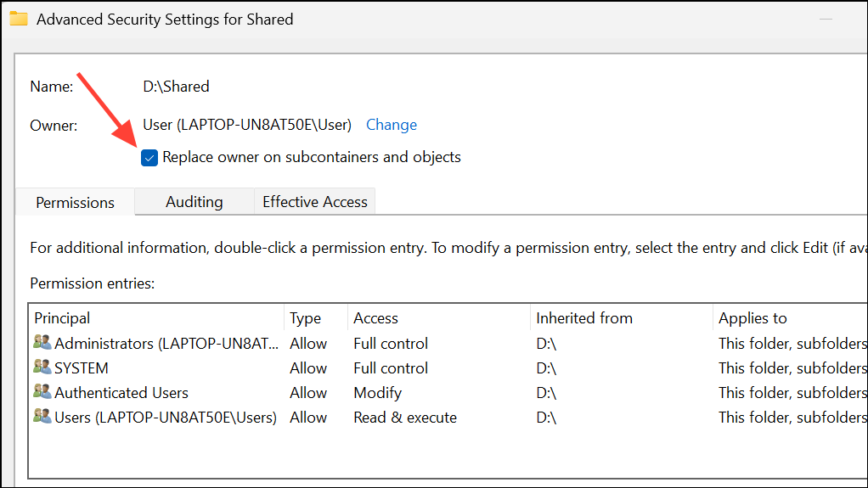Click the D:\Shared name value text

click(176, 87)
